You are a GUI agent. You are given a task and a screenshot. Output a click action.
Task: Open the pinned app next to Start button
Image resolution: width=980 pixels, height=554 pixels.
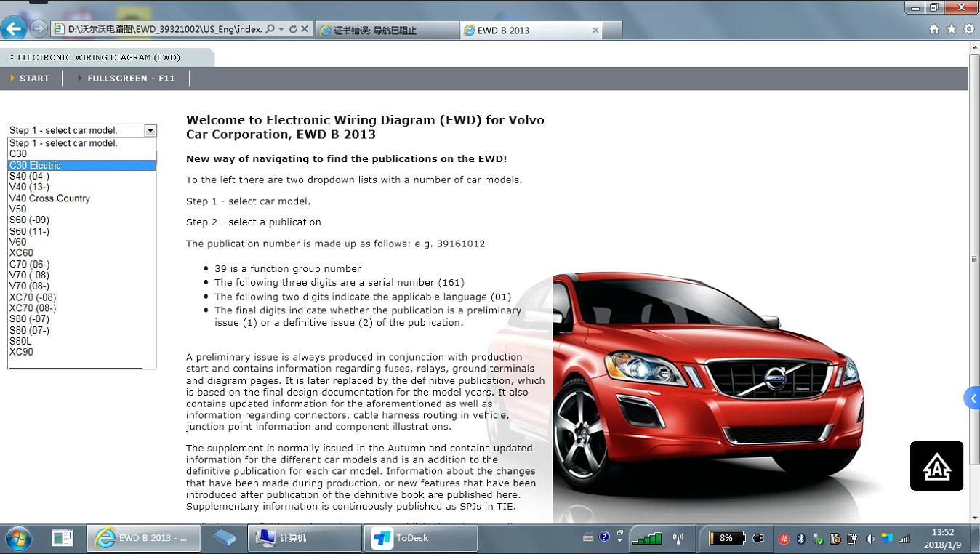coord(63,538)
